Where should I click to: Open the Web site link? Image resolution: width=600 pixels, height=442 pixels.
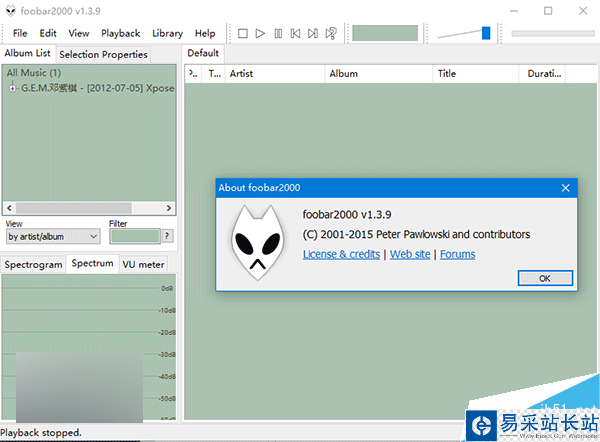(410, 254)
